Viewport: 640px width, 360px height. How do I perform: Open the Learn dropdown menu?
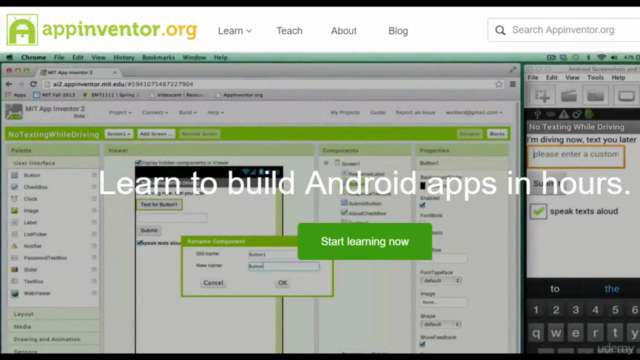pyautogui.click(x=235, y=31)
